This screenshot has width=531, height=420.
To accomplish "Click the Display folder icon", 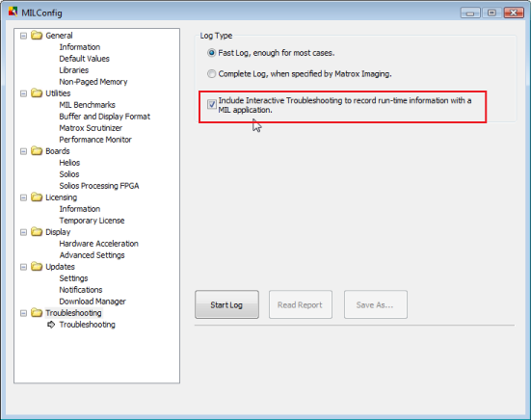I will 37,232.
